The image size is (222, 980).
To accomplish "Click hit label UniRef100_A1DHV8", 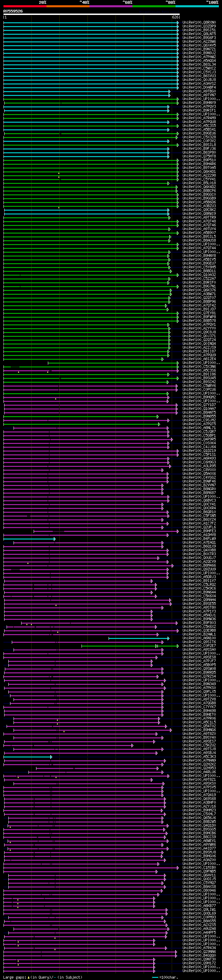I will (199, 535).
